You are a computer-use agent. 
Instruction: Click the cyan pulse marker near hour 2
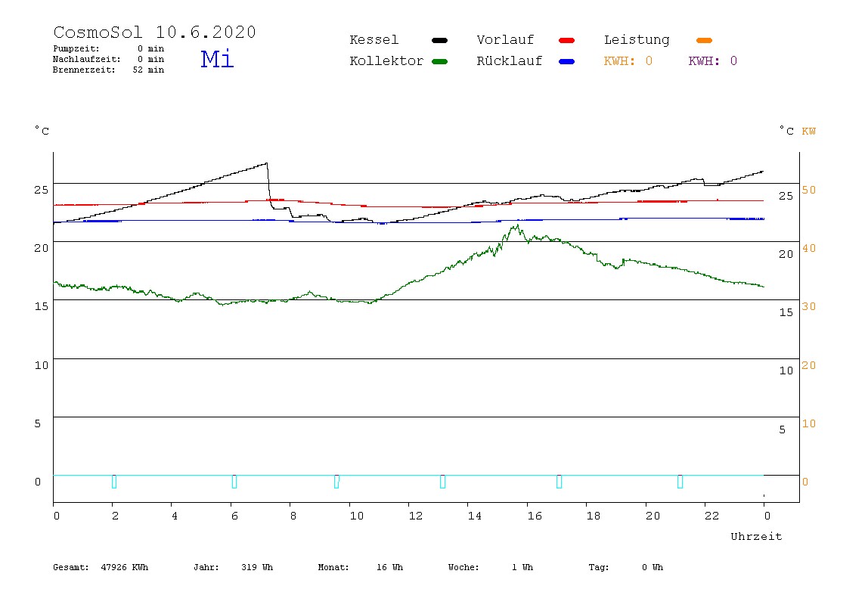(114, 482)
